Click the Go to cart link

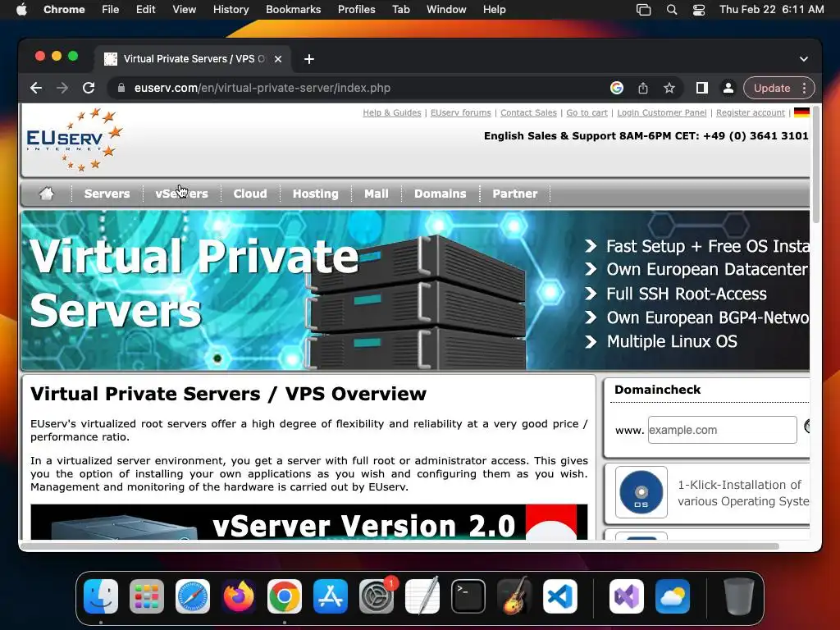[587, 112]
